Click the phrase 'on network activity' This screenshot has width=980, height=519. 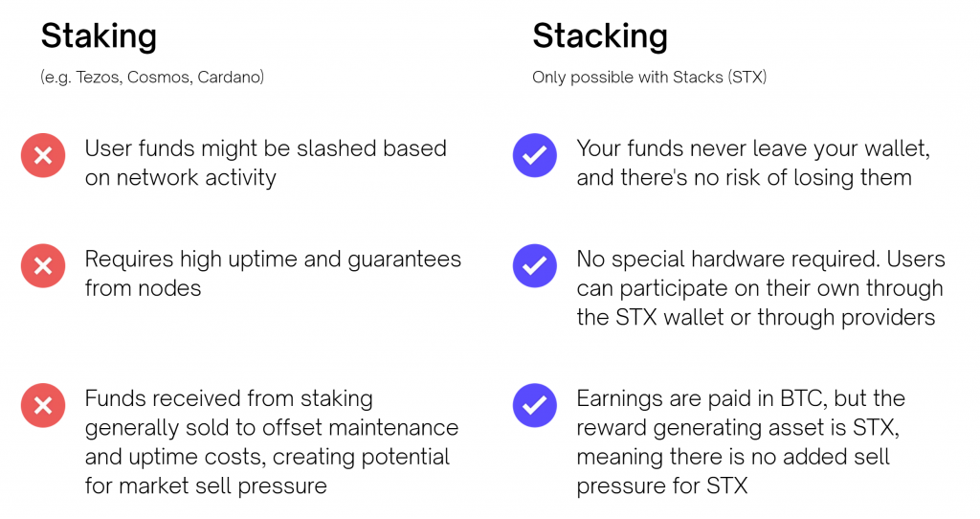(x=181, y=177)
